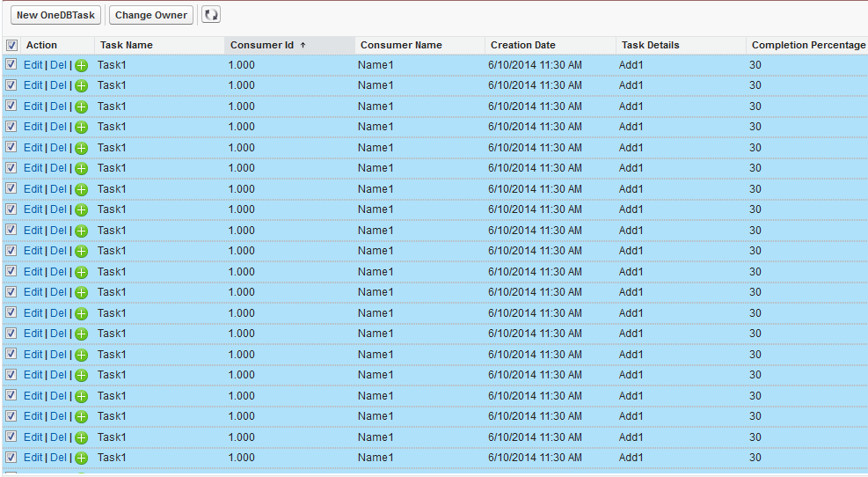Sort by the Consumer Id column header

(262, 45)
